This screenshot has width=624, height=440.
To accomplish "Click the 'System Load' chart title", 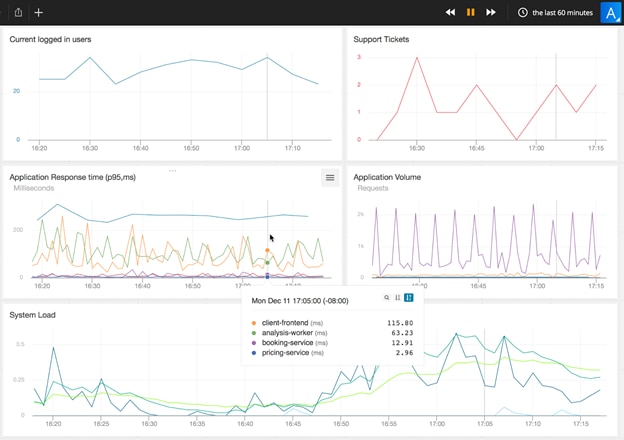I will 32,314.
